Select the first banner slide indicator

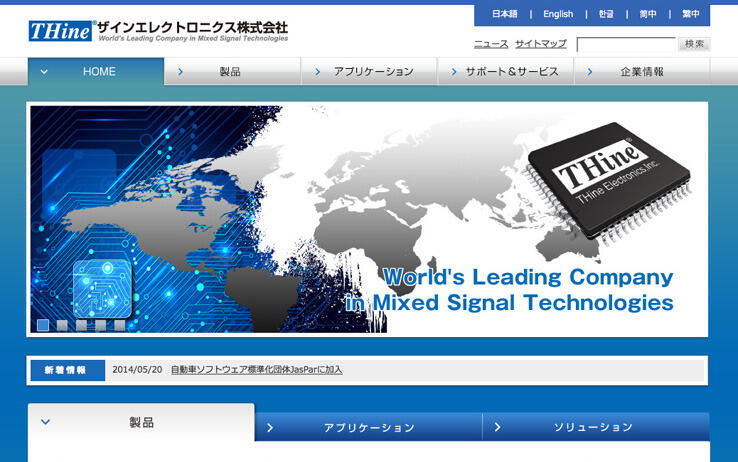click(x=43, y=325)
